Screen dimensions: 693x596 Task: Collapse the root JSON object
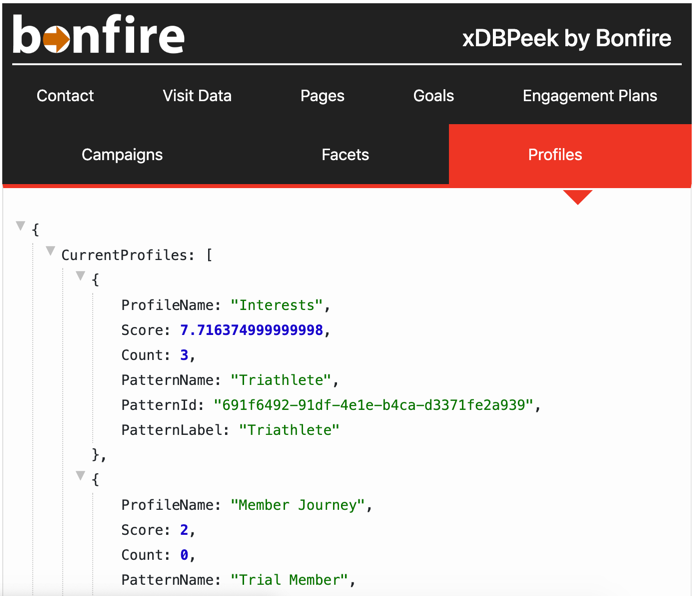pos(20,226)
